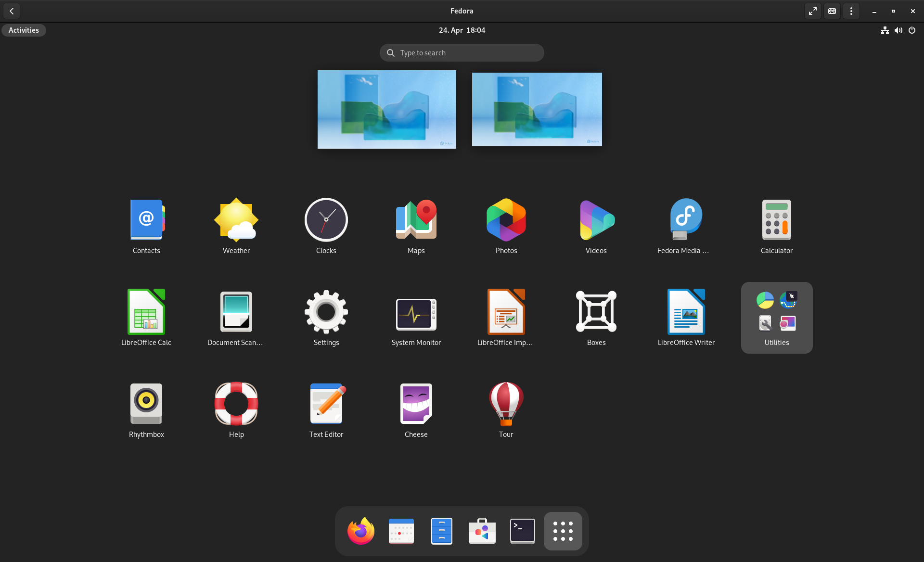Start the GNOME Tour

[x=506, y=409]
